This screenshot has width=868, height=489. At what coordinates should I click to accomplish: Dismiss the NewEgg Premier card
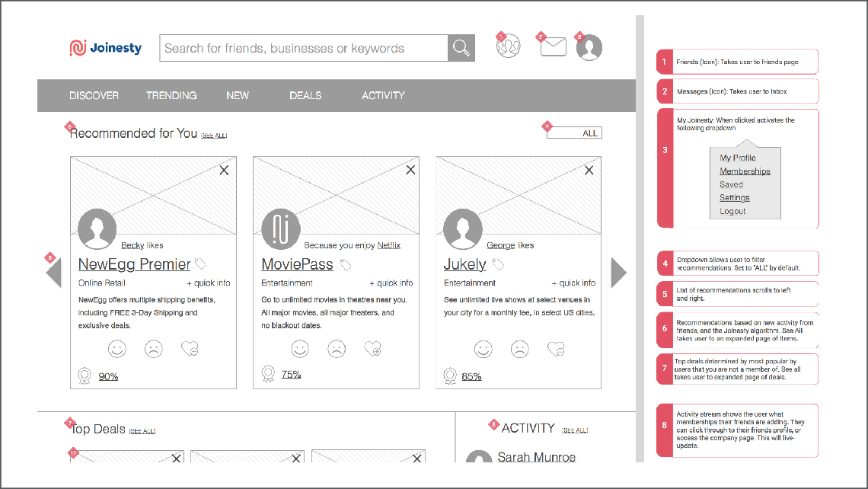(224, 171)
